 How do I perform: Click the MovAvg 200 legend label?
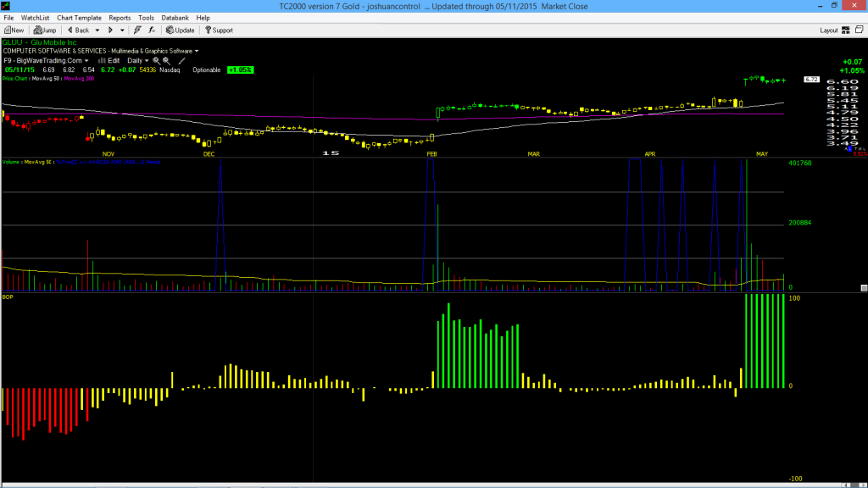[79, 79]
